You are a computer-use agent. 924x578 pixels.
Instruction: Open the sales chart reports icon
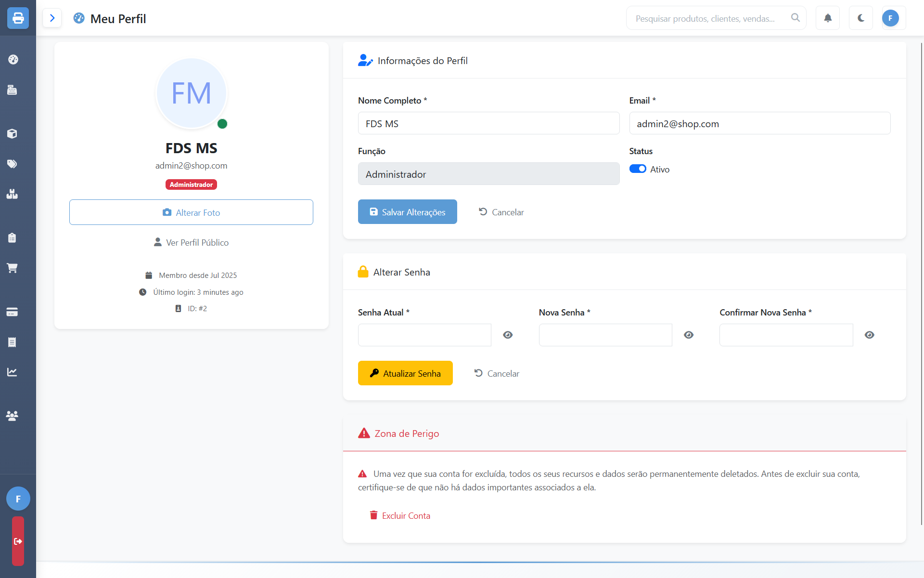point(12,371)
